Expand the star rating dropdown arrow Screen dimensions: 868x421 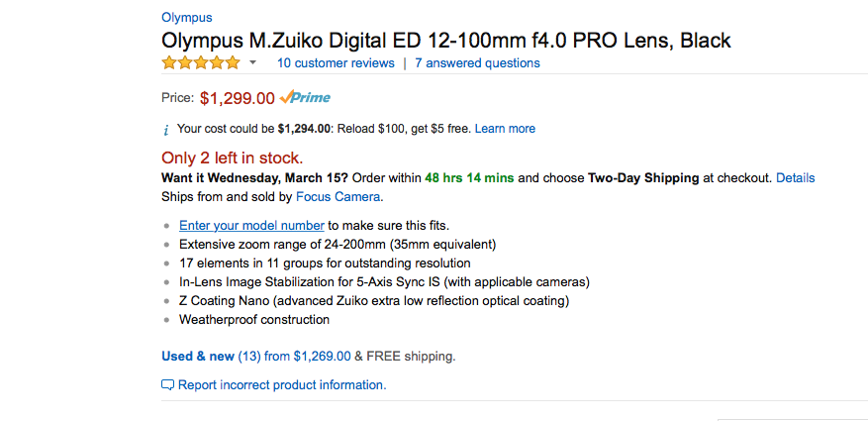(x=253, y=63)
